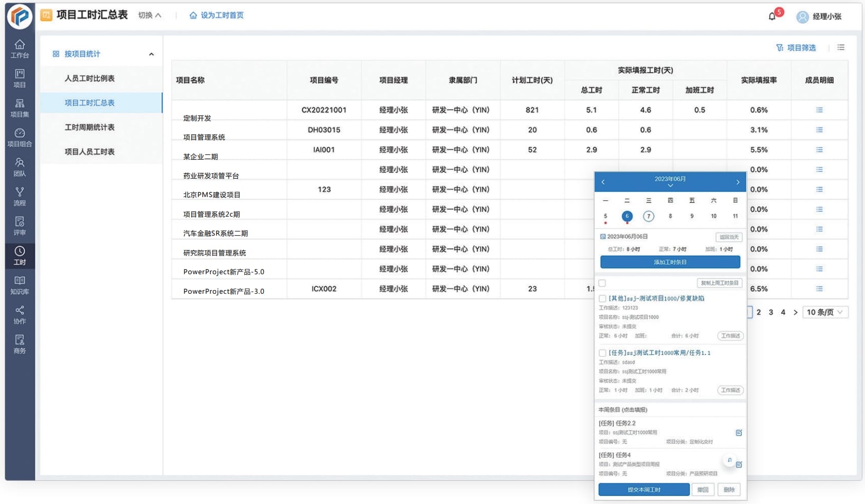Go to page 4
865x504 pixels.
783,312
